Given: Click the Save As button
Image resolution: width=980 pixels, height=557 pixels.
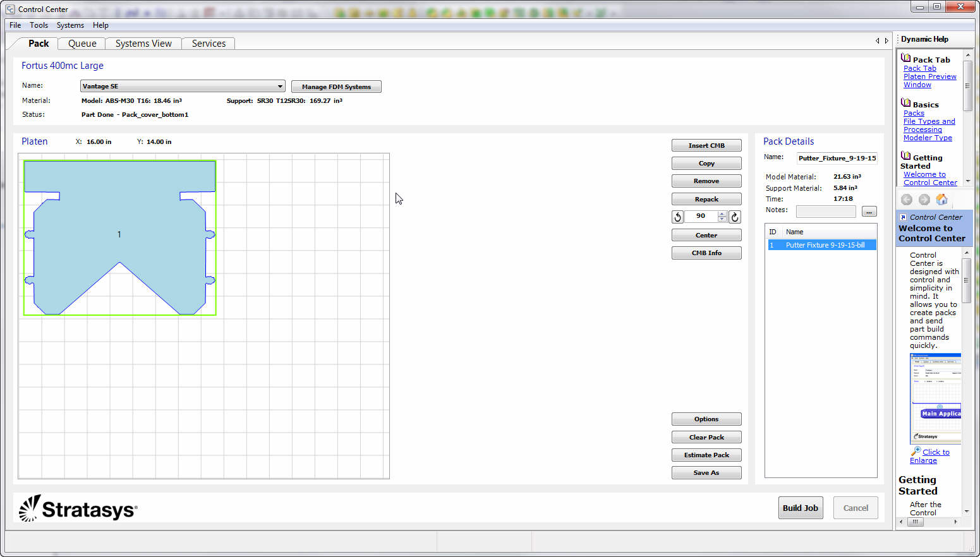Looking at the screenshot, I should coord(706,473).
